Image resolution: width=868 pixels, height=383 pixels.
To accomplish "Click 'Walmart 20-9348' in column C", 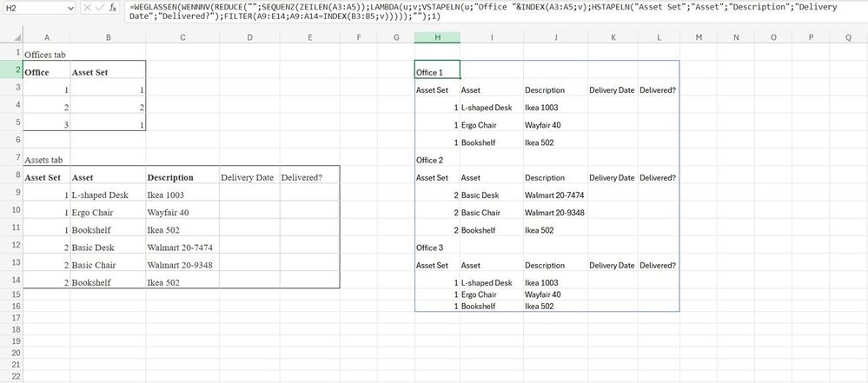I will pyautogui.click(x=182, y=262).
